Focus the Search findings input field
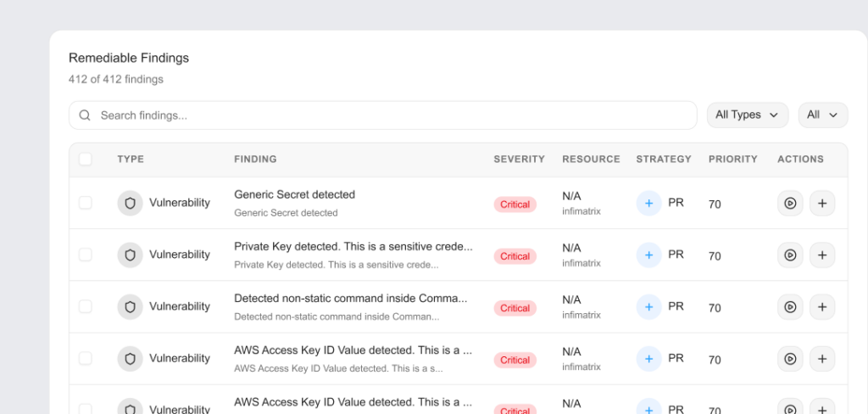 [x=390, y=115]
